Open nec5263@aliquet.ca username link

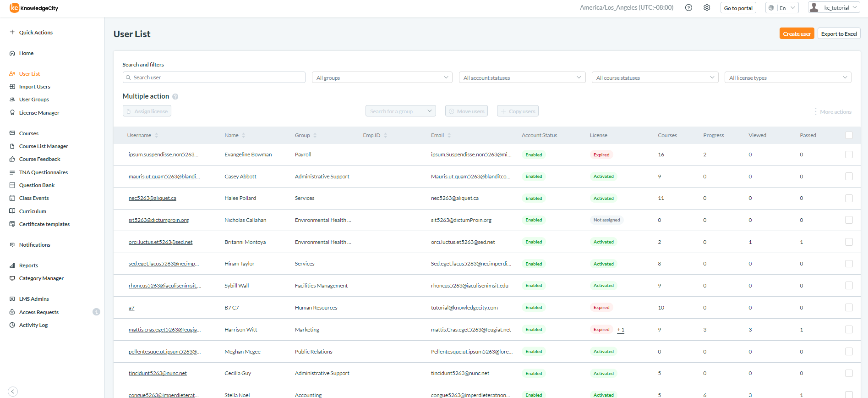(x=152, y=198)
